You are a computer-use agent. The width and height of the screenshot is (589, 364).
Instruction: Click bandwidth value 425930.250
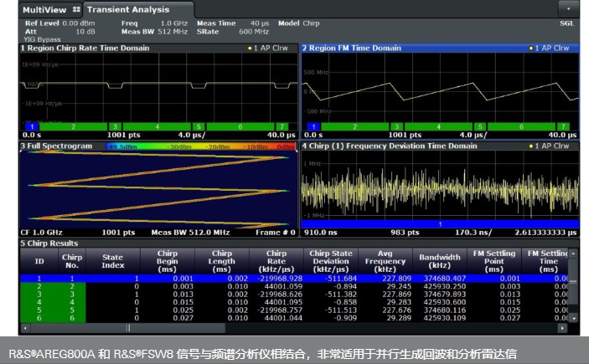(445, 286)
